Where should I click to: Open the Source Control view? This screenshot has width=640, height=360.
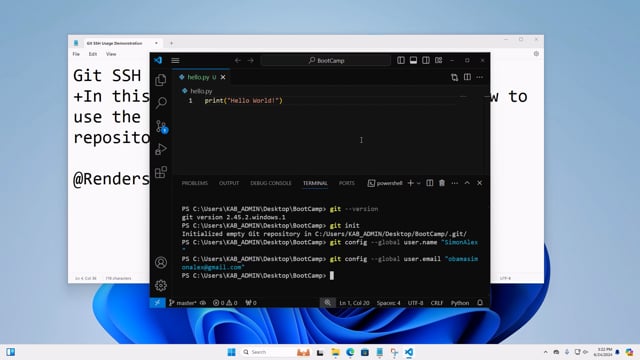161,127
